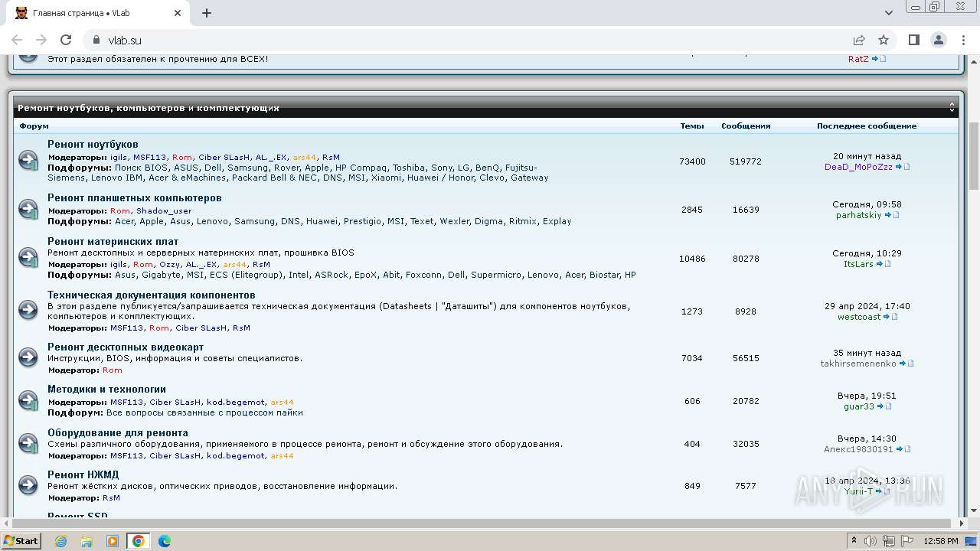Open the Supermicro subforum link
Image resolution: width=980 pixels, height=551 pixels.
495,275
